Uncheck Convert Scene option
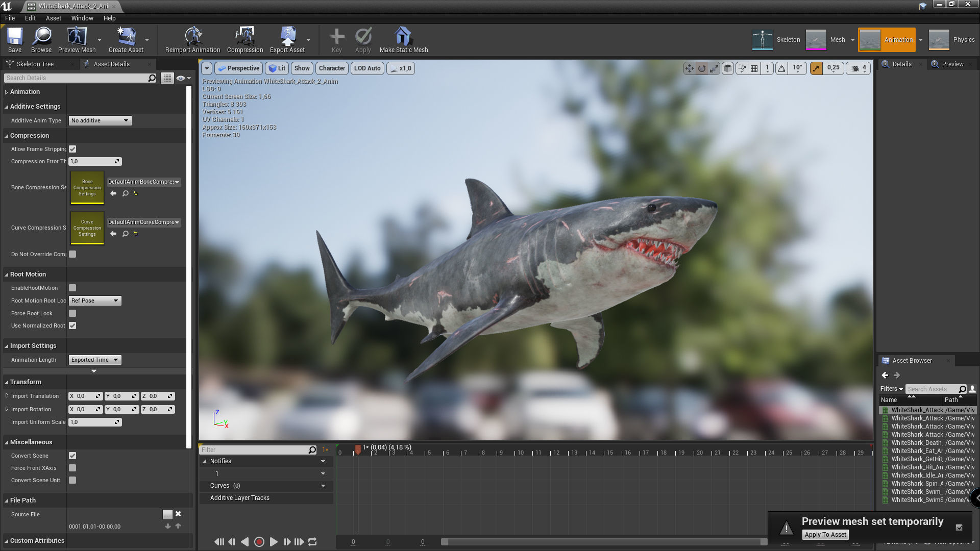The image size is (980, 551). [x=72, y=456]
